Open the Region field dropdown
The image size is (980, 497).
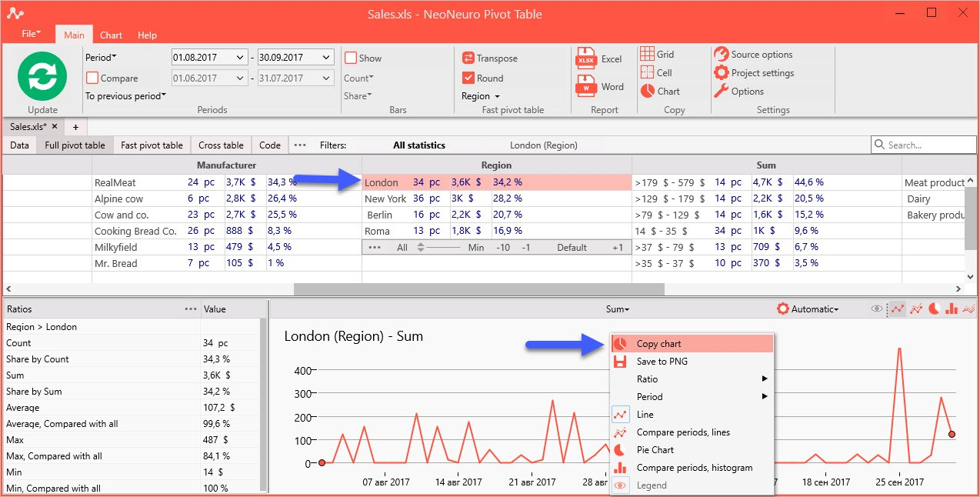click(481, 96)
